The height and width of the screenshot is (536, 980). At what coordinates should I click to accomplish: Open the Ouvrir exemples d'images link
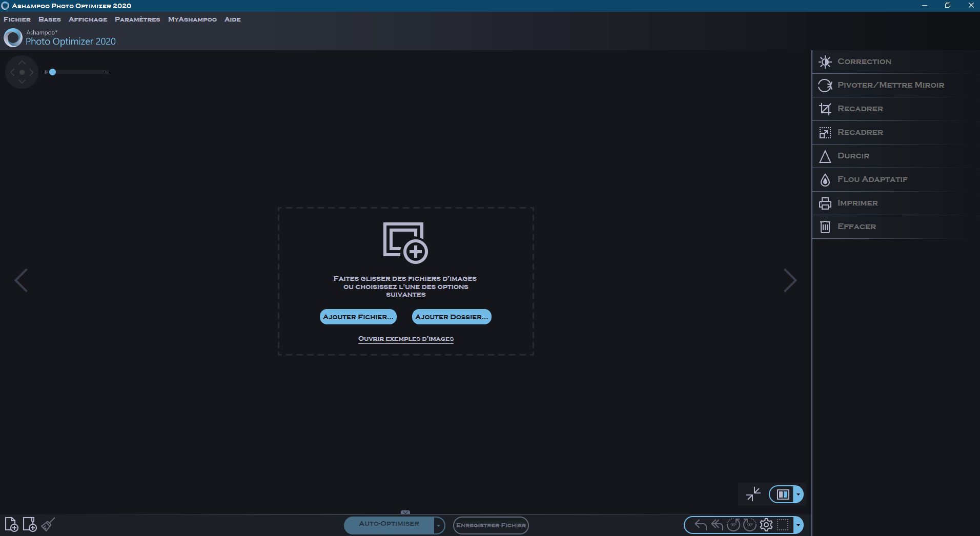[405, 339]
